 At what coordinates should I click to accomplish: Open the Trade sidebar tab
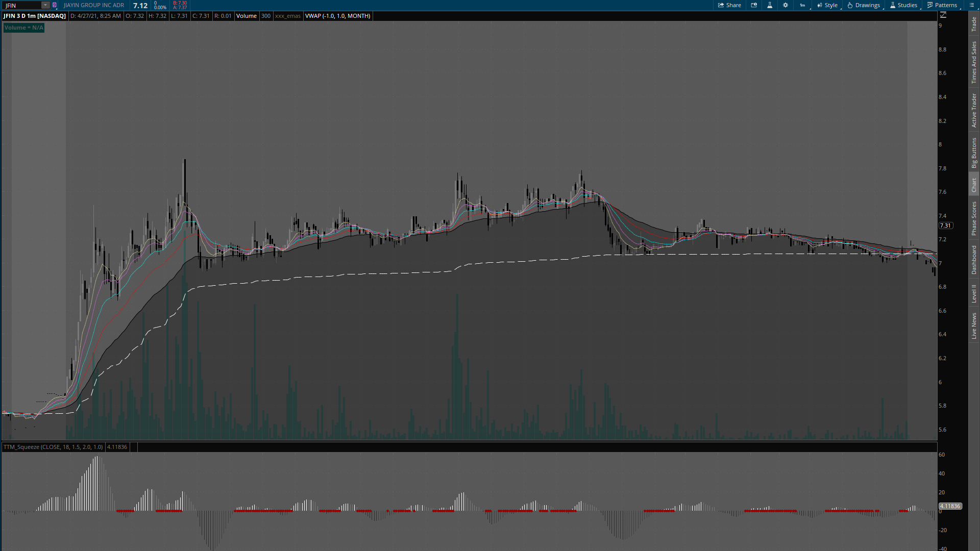974,23
